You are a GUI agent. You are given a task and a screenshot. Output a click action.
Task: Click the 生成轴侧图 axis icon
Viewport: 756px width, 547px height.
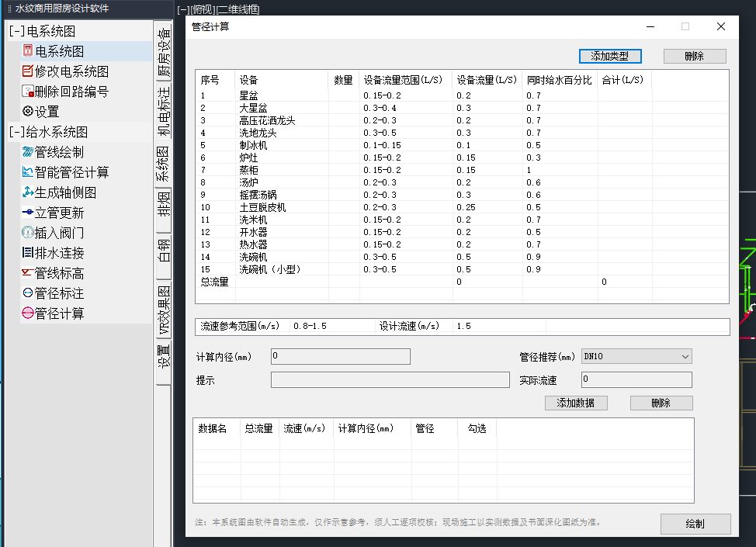coord(28,192)
